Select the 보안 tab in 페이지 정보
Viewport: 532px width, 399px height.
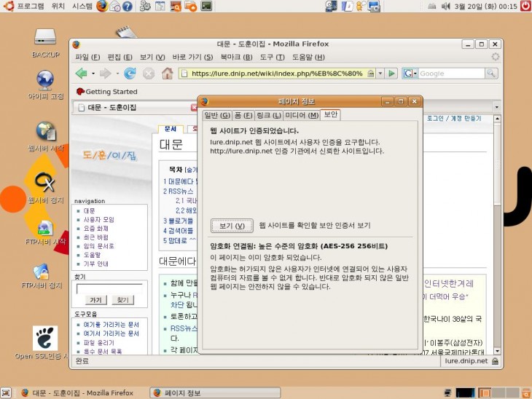[330, 114]
